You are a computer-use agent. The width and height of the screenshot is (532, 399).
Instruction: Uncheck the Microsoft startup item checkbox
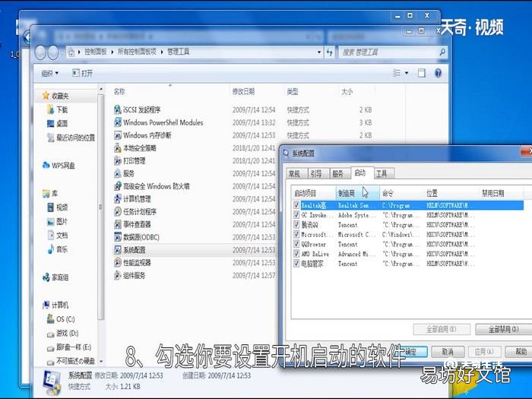click(296, 234)
